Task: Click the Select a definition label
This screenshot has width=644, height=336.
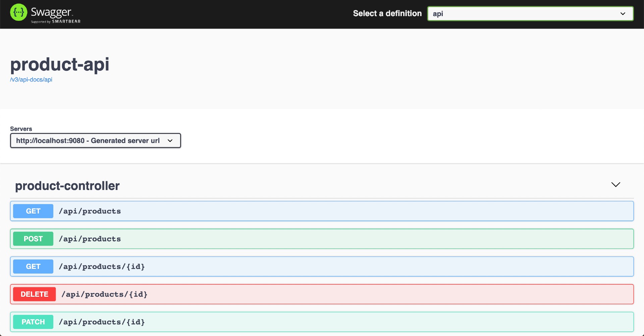Action: 387,13
